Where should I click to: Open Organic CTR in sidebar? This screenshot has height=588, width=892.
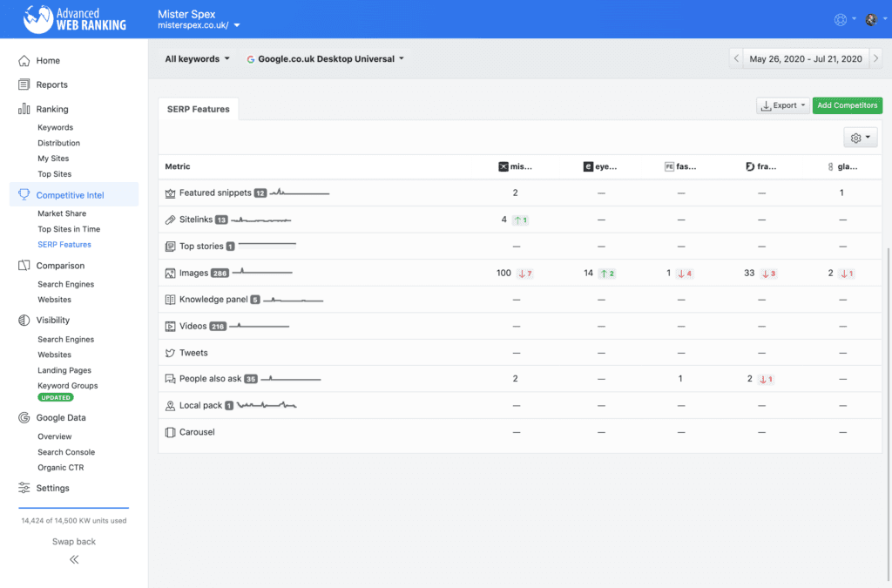point(60,468)
